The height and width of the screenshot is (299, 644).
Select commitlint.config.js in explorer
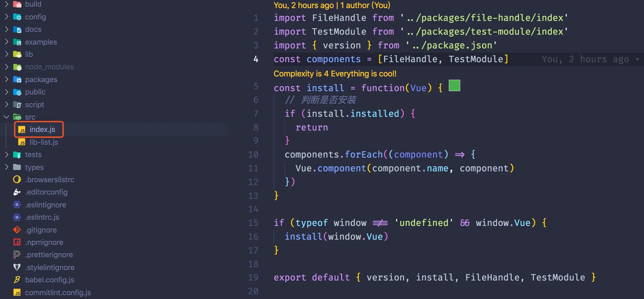pyautogui.click(x=58, y=293)
